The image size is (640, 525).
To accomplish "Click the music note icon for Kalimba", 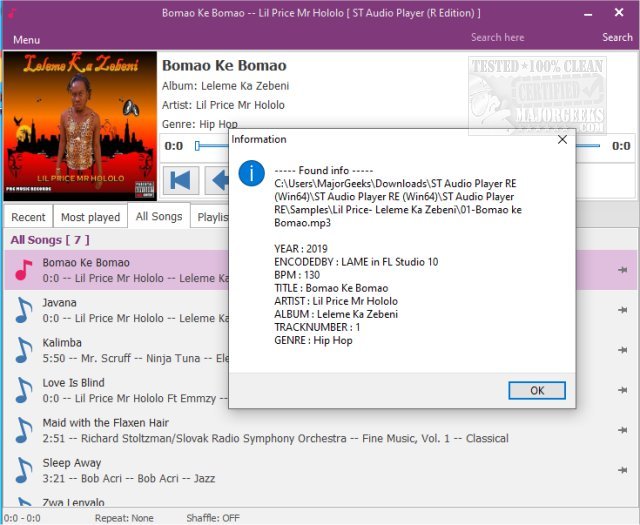I will (24, 350).
